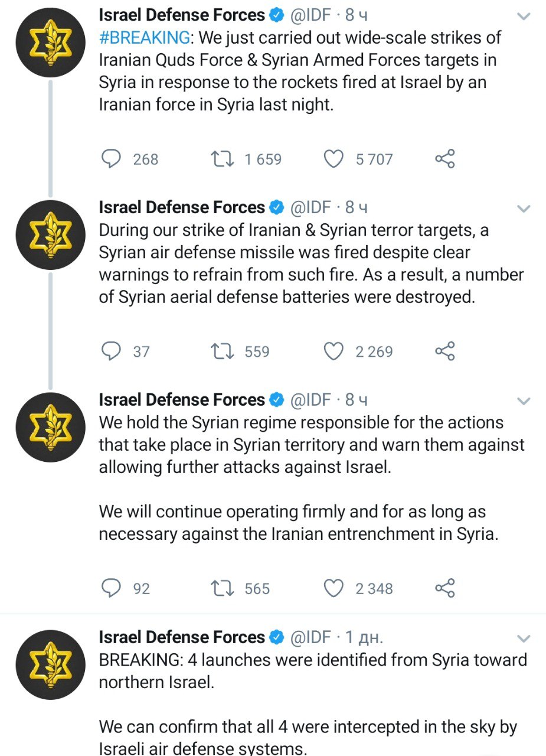Viewport: 546px width, 756px height.
Task: Retweet the Syrian air defense missile tweet
Action: point(223,351)
